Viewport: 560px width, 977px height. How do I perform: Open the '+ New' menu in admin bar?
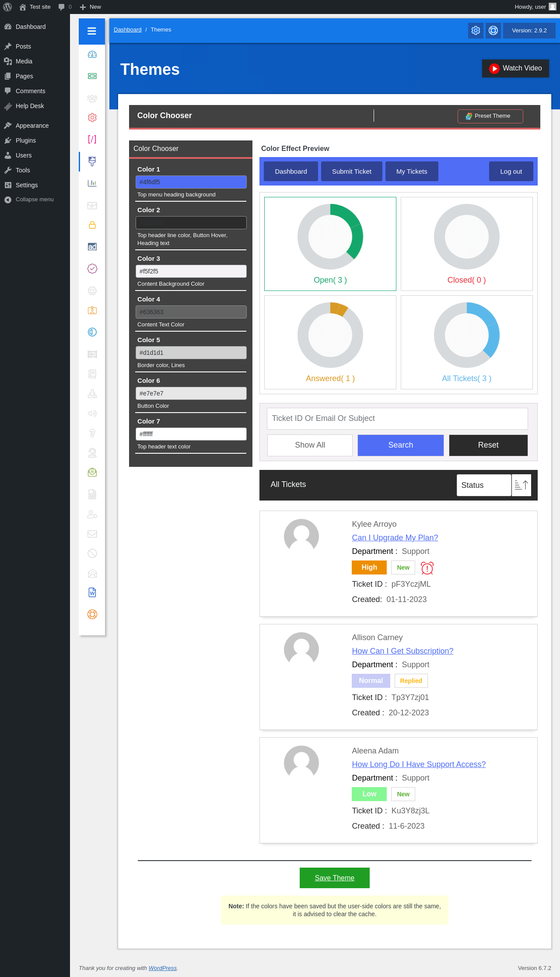[x=91, y=7]
